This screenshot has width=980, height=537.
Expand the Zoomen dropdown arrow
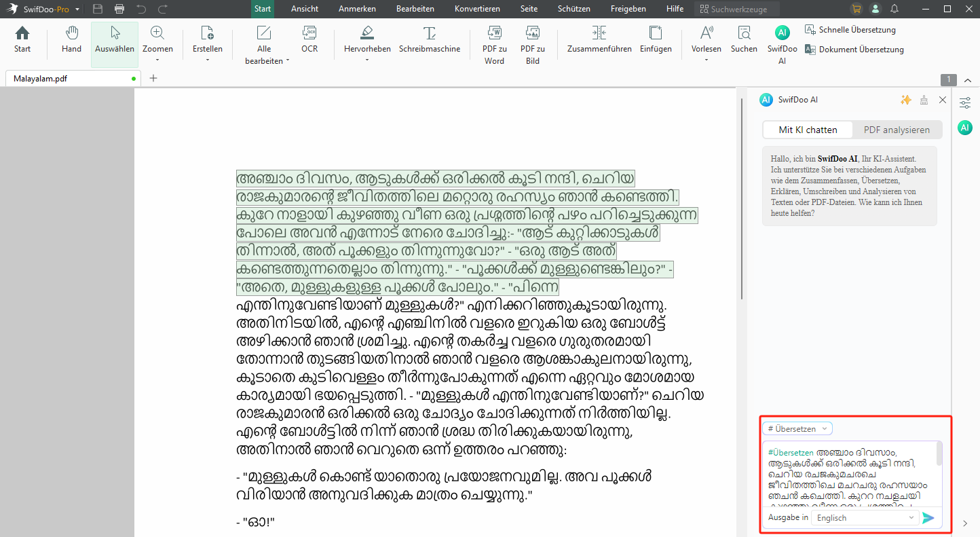point(157,60)
